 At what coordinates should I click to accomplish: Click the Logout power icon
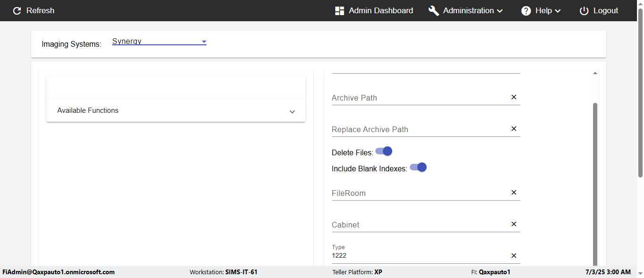point(584,11)
